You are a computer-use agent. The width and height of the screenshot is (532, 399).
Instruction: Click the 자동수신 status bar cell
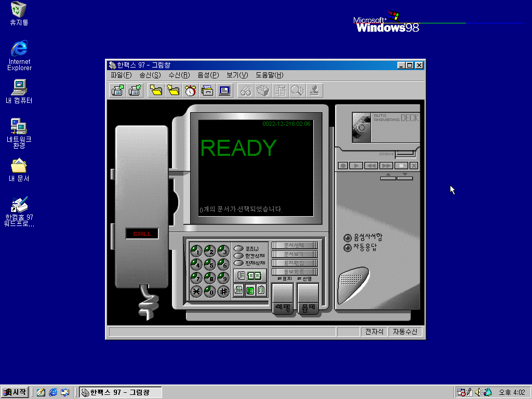(x=405, y=331)
